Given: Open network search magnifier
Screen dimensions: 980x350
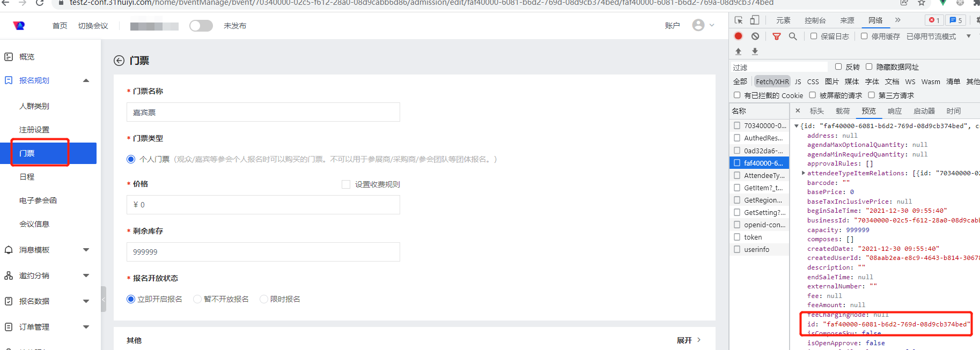Looking at the screenshot, I should tap(793, 36).
